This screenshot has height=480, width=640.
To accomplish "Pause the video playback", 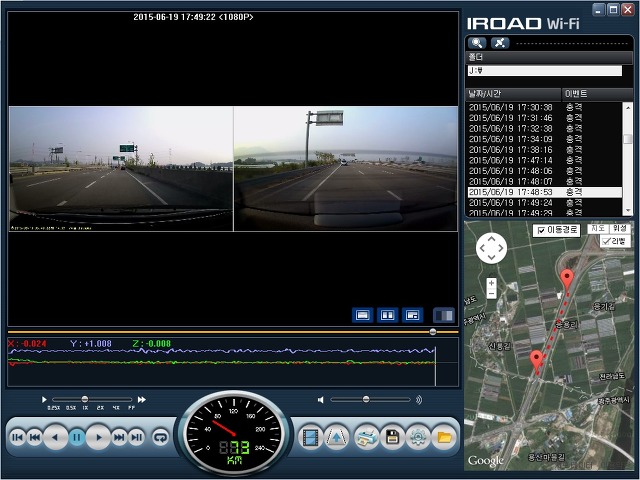I will click(76, 437).
